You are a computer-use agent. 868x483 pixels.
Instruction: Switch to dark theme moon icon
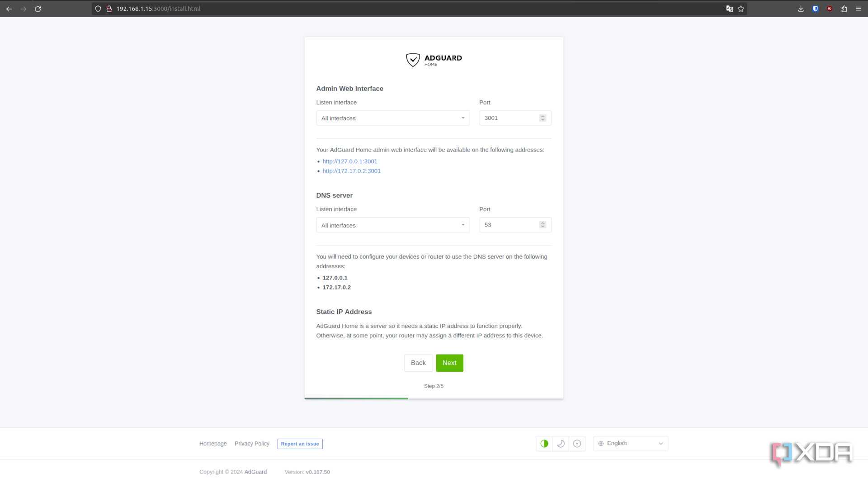(x=561, y=444)
